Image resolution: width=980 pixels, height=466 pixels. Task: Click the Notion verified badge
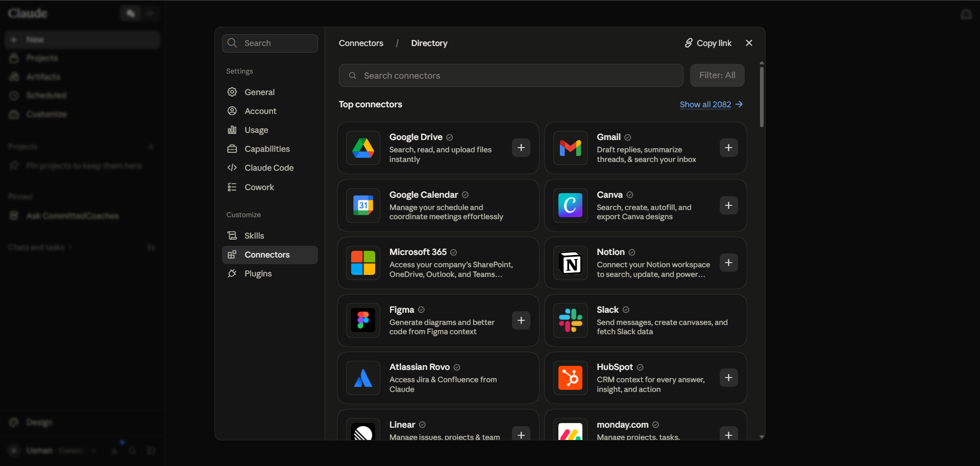click(632, 252)
